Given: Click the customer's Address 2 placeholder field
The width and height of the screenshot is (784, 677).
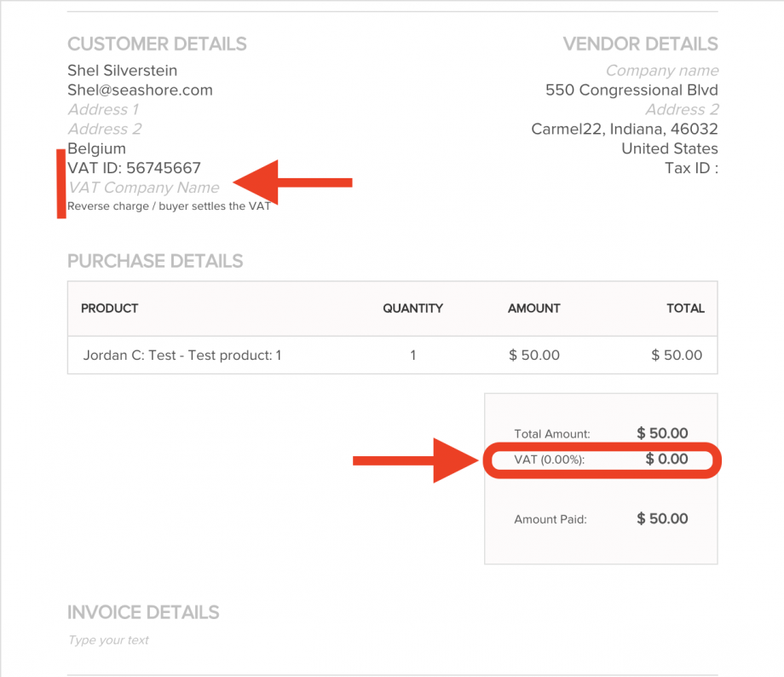Looking at the screenshot, I should point(104,130).
